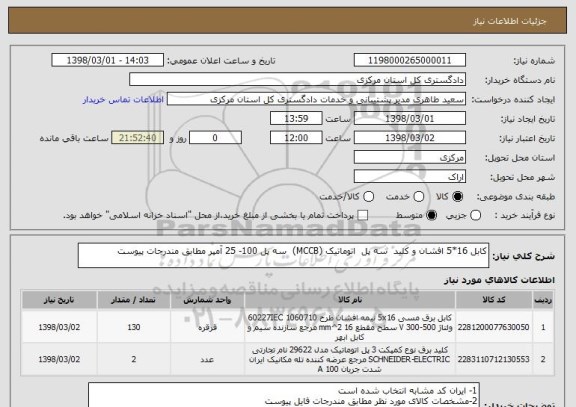Select the جزیی purchase type radio
Screen dimensions: 576x407
[475, 216]
